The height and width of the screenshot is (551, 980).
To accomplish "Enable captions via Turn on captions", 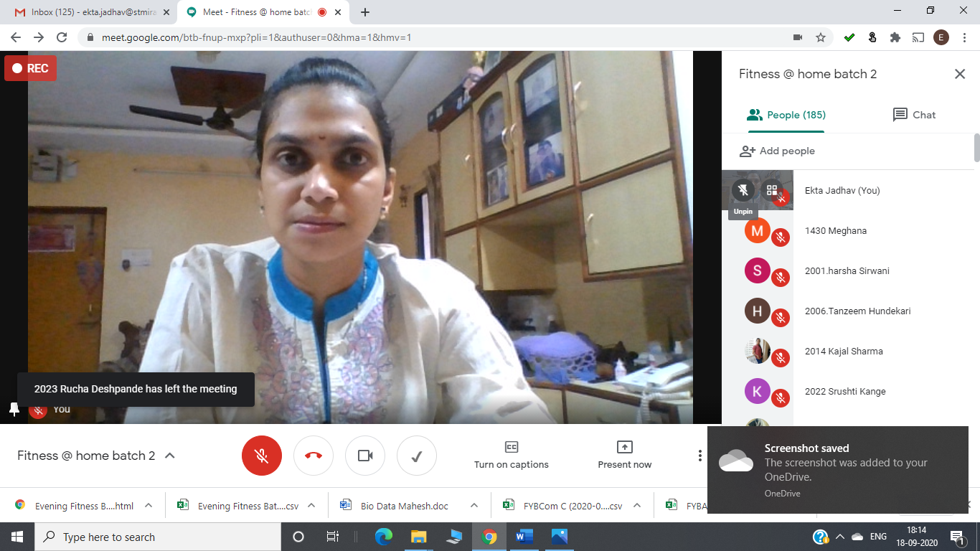I will (511, 455).
